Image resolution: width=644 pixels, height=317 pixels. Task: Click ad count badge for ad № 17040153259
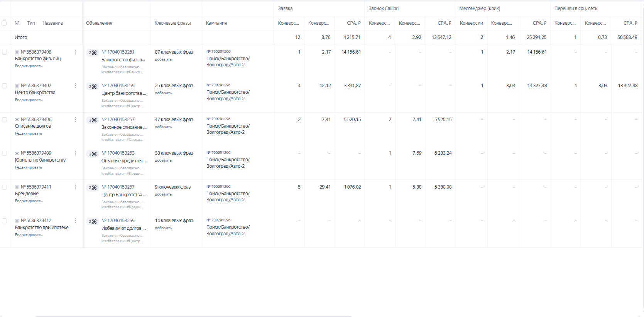click(92, 86)
